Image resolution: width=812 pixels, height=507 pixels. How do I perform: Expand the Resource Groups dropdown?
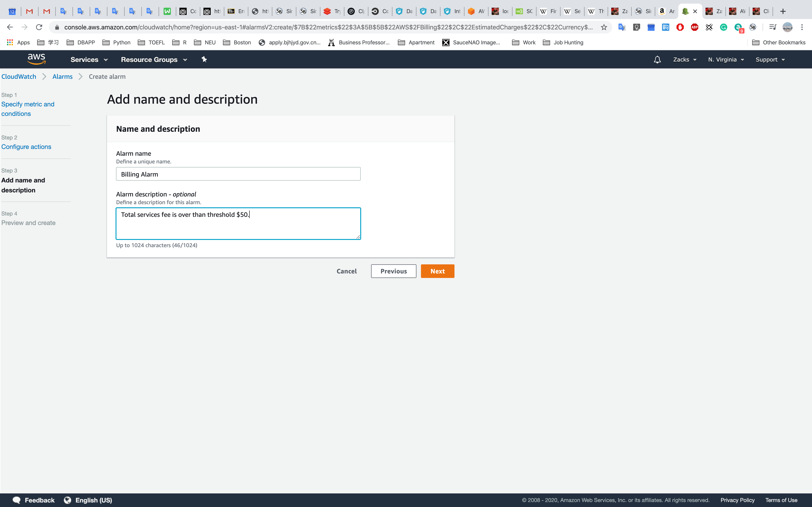click(x=154, y=60)
